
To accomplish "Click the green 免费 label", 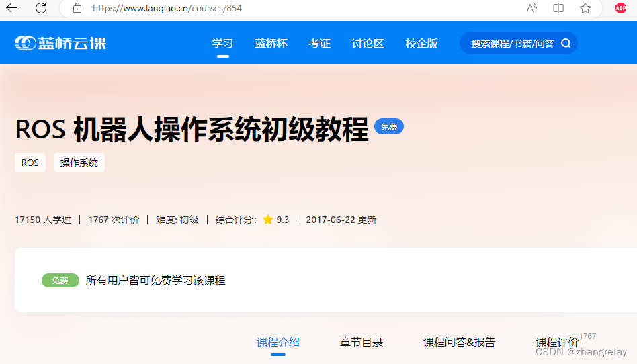I will [60, 280].
